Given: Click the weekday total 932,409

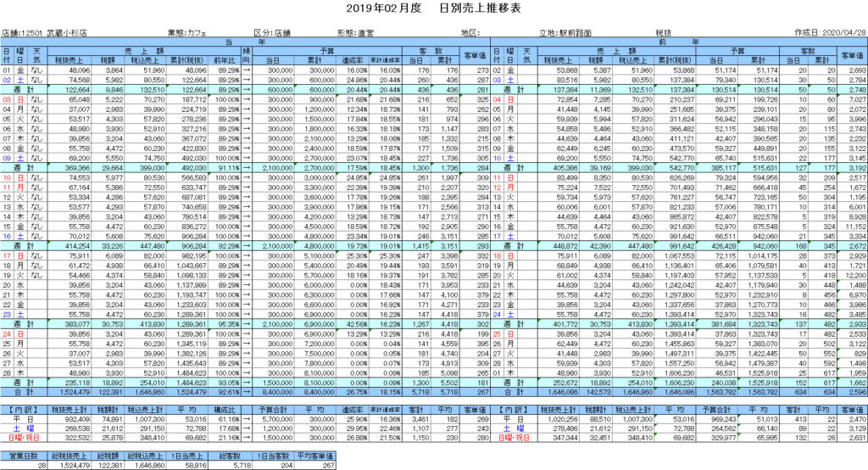Looking at the screenshot, I should tap(77, 420).
